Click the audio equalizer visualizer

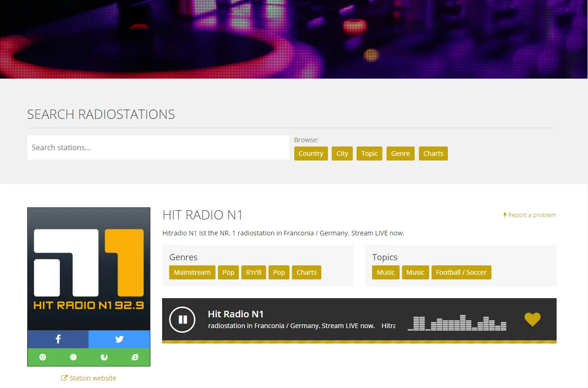tap(457, 323)
